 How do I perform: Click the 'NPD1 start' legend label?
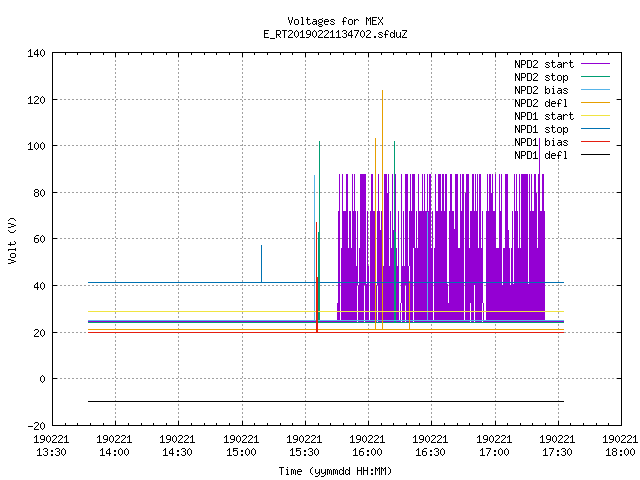coord(544,116)
